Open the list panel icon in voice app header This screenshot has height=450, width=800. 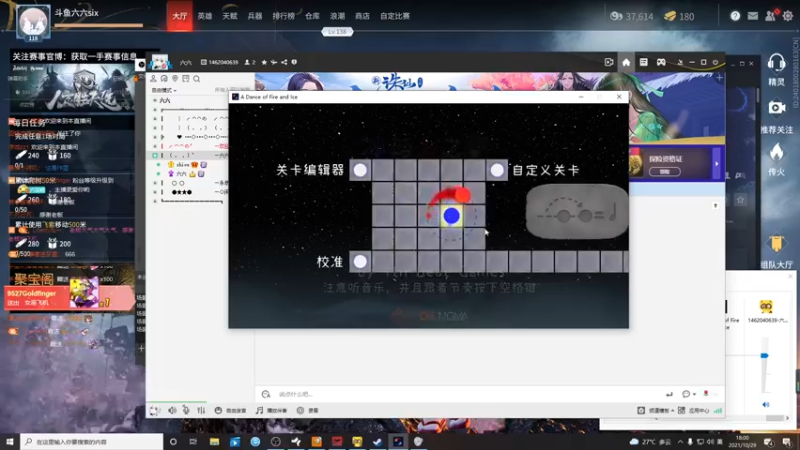[x=643, y=62]
